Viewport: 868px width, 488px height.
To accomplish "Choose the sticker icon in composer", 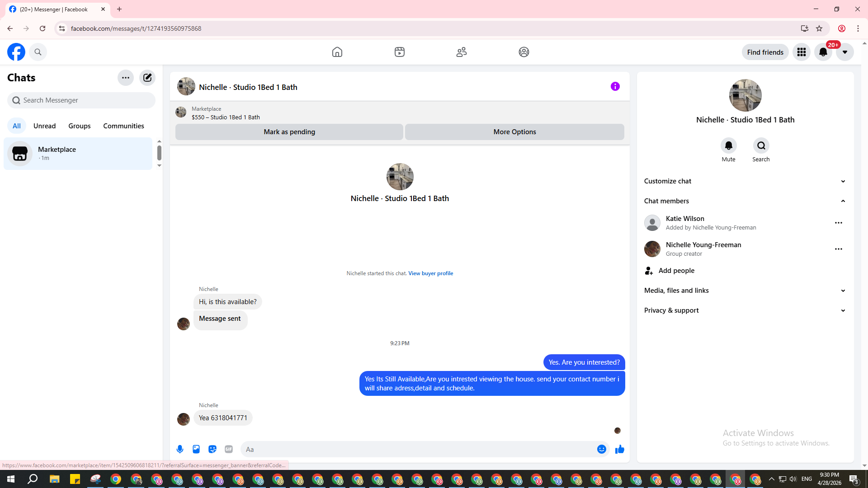I will tap(212, 449).
